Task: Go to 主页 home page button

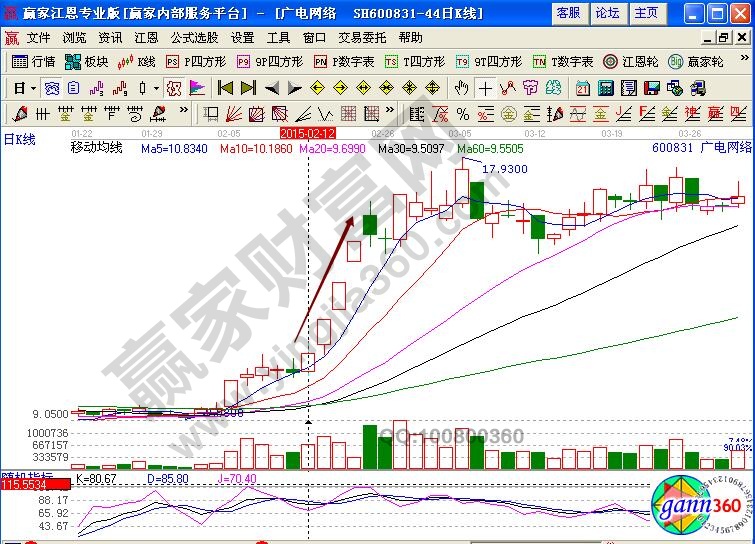Action: point(647,13)
